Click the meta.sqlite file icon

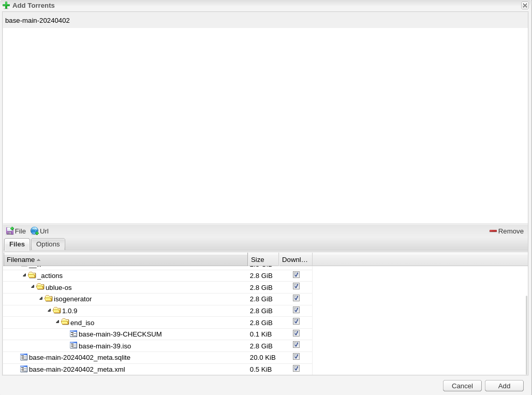(24, 357)
